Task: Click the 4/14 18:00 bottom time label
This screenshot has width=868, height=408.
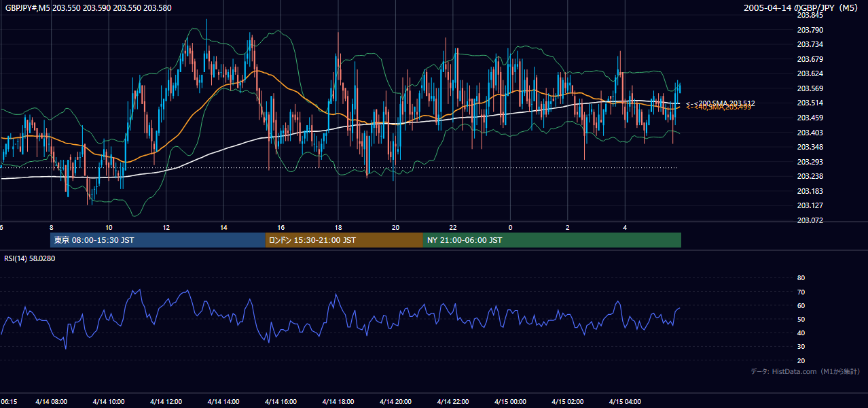Action: (338, 402)
